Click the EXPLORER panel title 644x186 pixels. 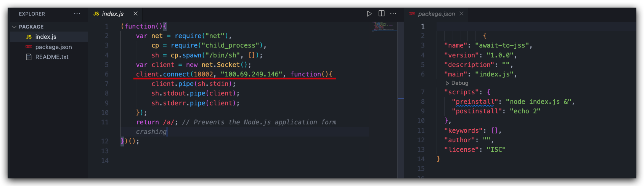32,14
